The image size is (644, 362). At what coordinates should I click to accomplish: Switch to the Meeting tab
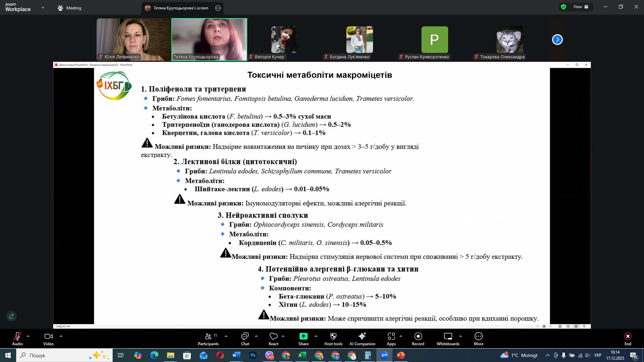click(x=69, y=8)
